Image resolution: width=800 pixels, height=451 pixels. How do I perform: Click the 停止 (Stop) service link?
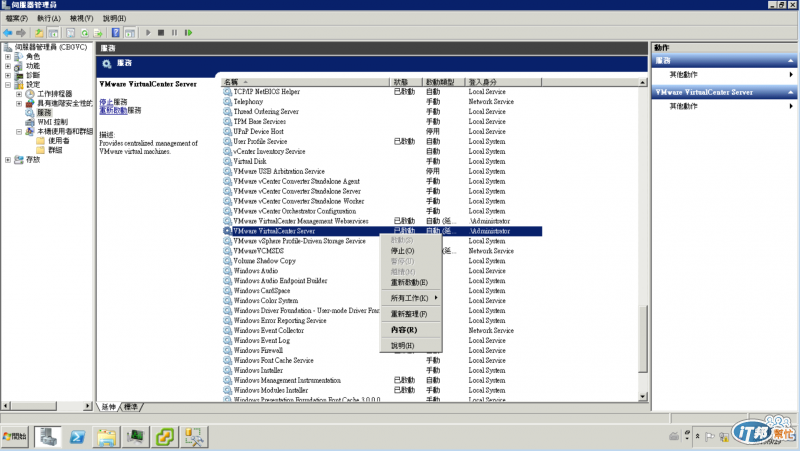tap(106, 102)
